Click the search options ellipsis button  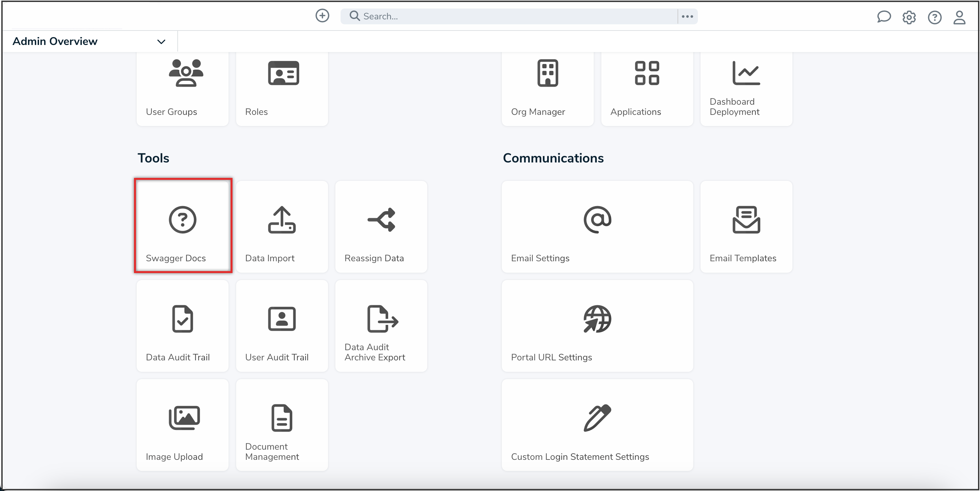click(x=687, y=16)
